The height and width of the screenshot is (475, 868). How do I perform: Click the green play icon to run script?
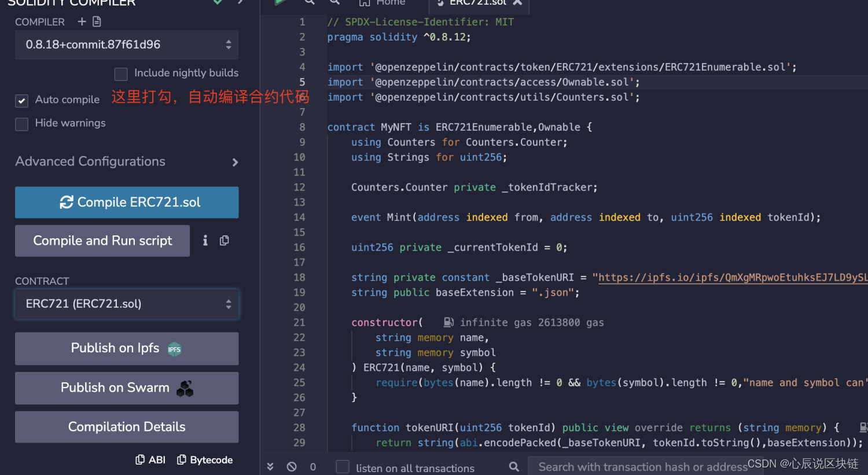click(280, 2)
